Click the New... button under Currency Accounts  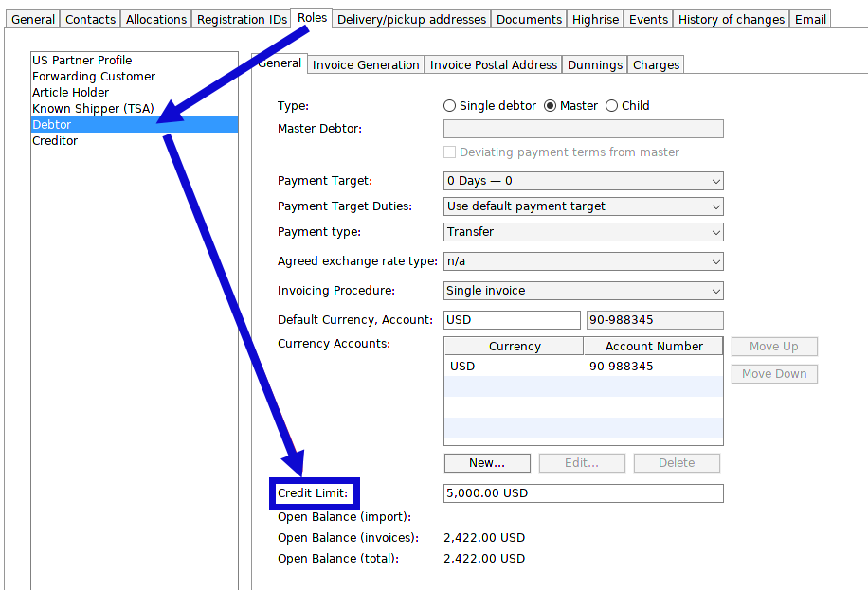tap(487, 463)
